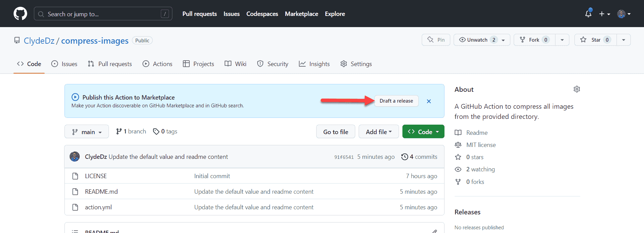The height and width of the screenshot is (233, 644).
Task: View the 4 commits history
Action: point(419,157)
